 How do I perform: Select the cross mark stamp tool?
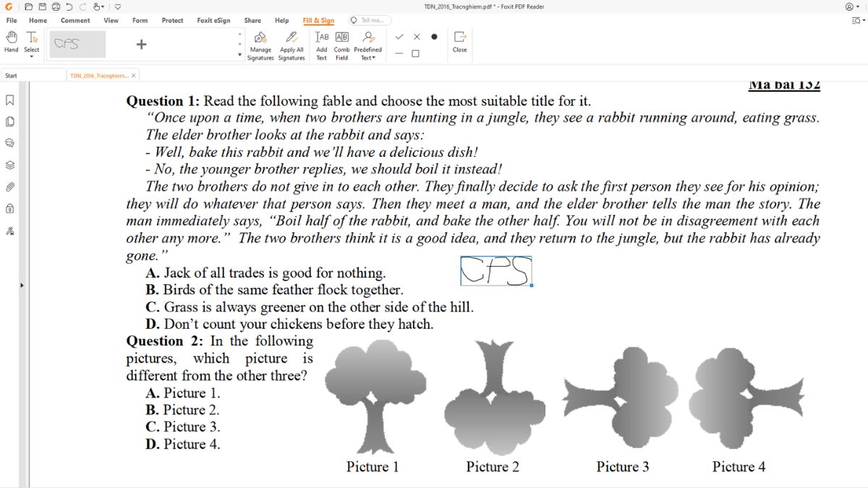coord(417,37)
